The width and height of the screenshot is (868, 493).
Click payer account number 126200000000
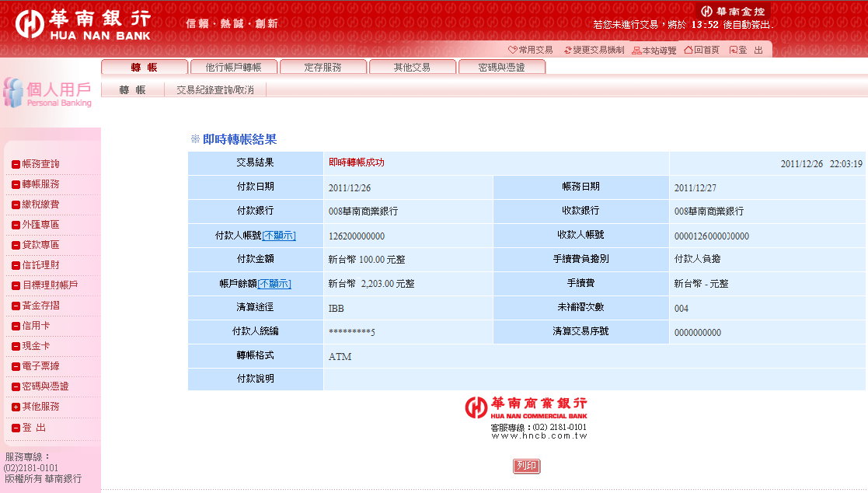357,236
